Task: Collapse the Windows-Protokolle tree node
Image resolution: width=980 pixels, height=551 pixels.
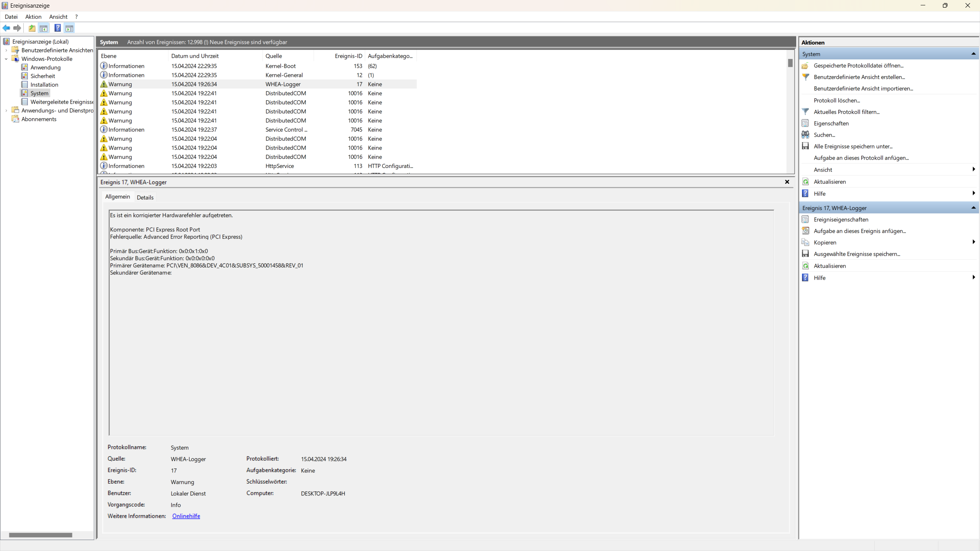Action: pyautogui.click(x=6, y=59)
